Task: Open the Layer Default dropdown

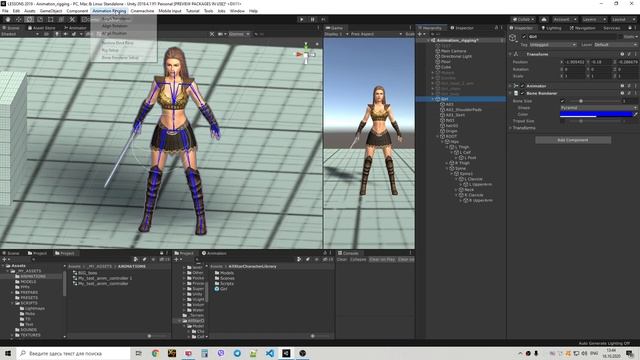Action: [616, 44]
